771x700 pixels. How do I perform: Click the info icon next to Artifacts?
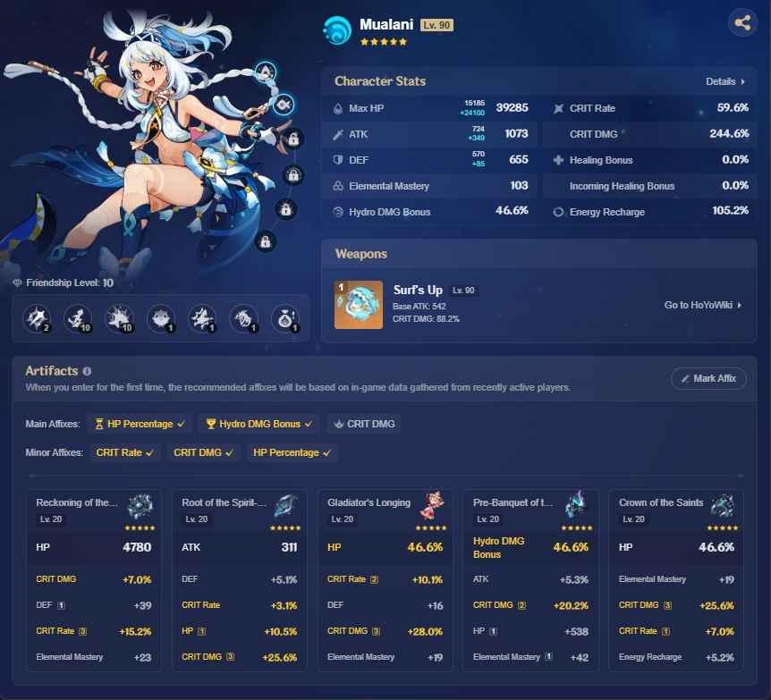[87, 371]
